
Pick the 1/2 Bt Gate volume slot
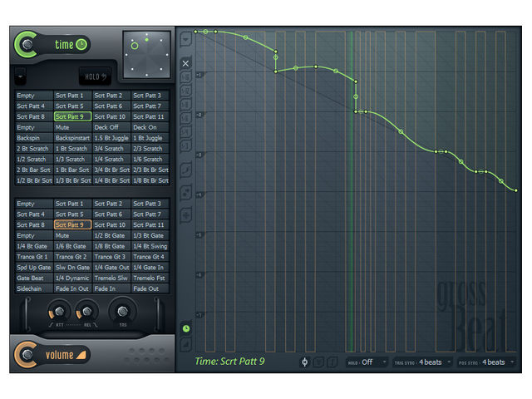click(111, 235)
